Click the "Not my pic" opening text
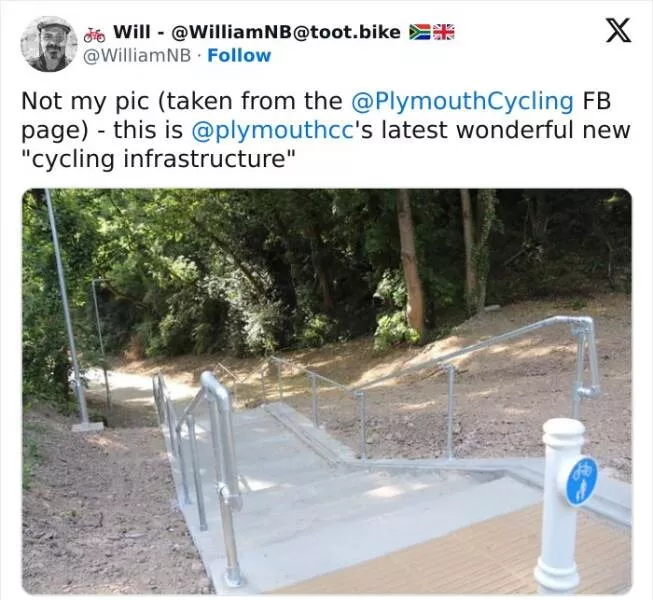 tap(86, 102)
